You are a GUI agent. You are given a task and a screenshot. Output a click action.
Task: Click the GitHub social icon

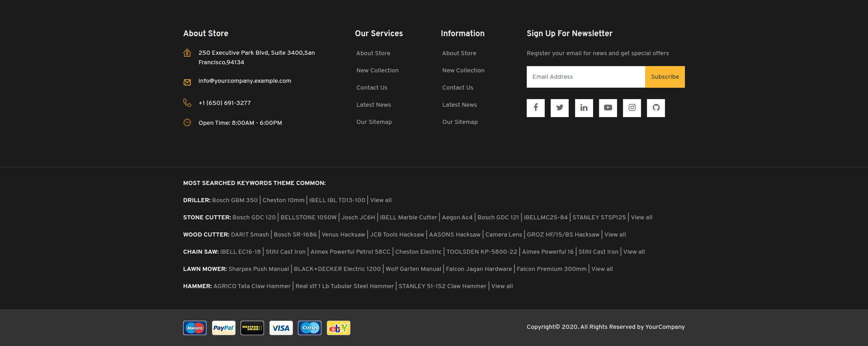(x=656, y=108)
